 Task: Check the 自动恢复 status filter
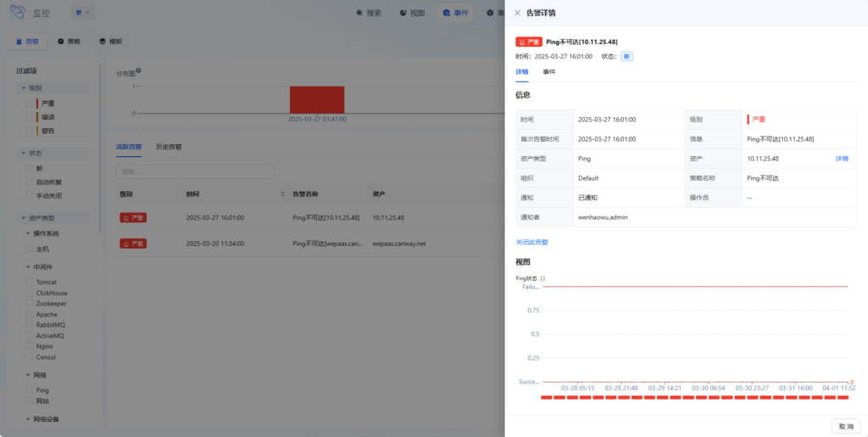pos(29,182)
